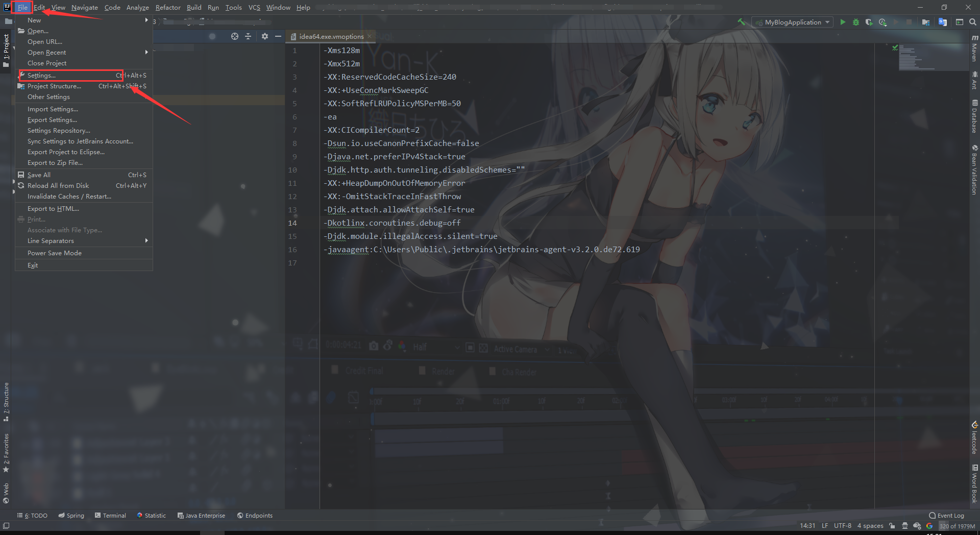Click the 4 spaces indent setting
The height and width of the screenshot is (535, 980).
click(x=870, y=526)
